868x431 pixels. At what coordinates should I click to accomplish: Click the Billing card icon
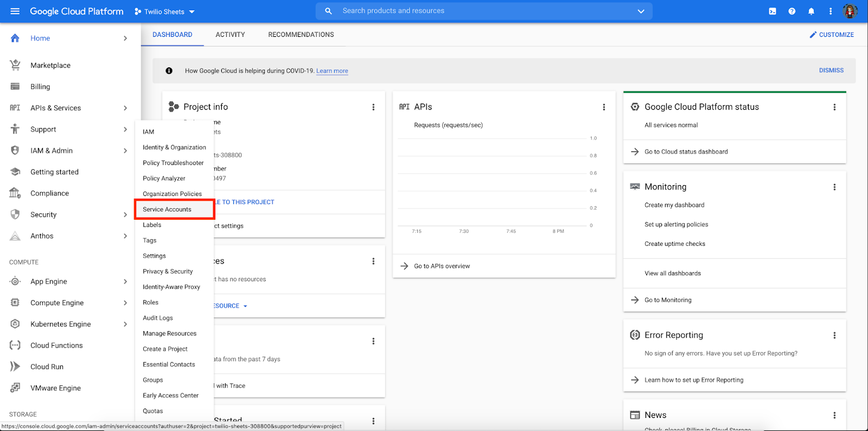[x=15, y=86]
